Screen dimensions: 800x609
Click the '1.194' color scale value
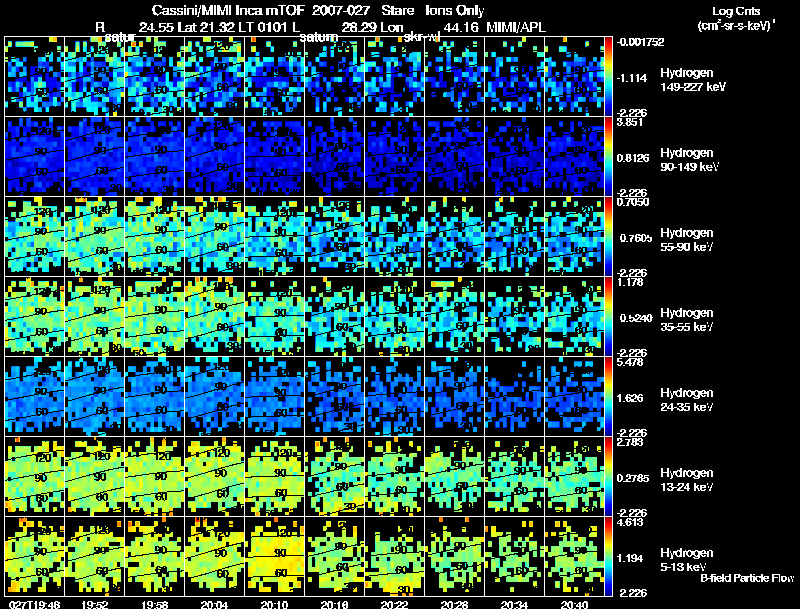click(630, 558)
